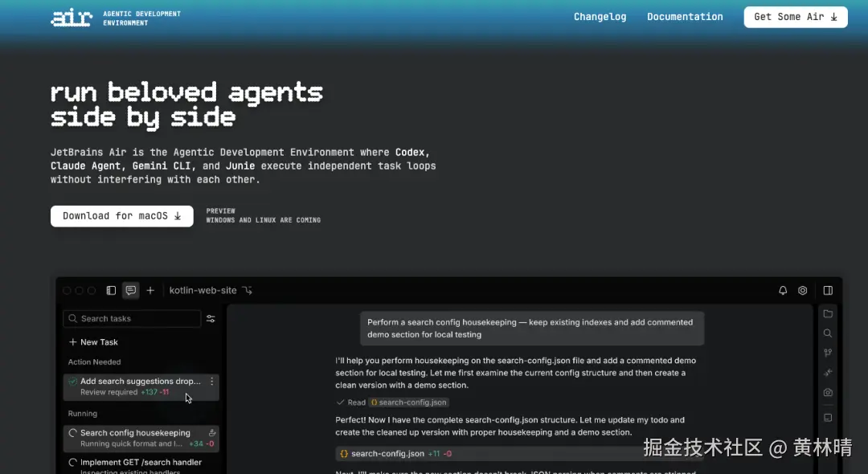
Task: Open the Changelog page
Action: tap(600, 17)
